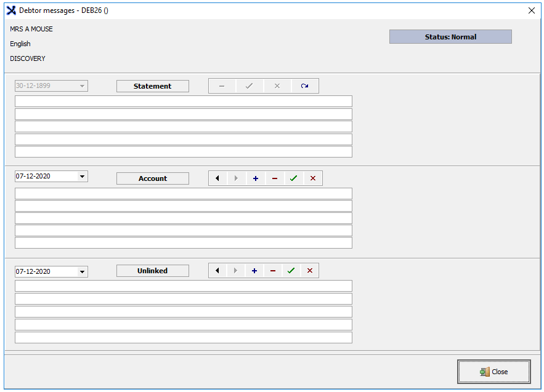Click the first Account message text line
Screen dimensions: 544x392
point(184,194)
